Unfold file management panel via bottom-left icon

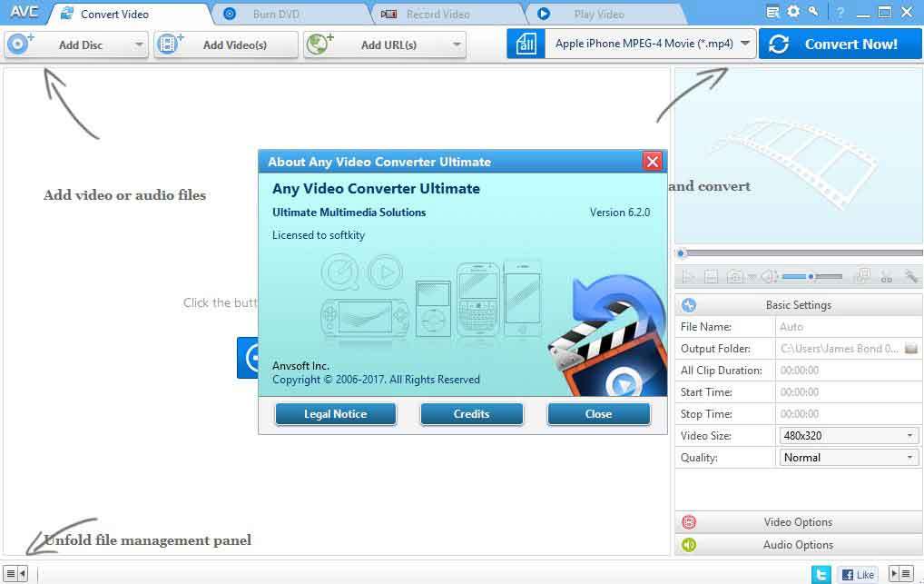tap(15, 573)
